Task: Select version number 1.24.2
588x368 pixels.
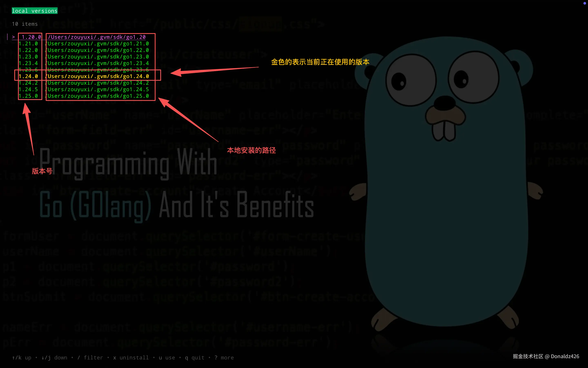Action: [x=28, y=83]
